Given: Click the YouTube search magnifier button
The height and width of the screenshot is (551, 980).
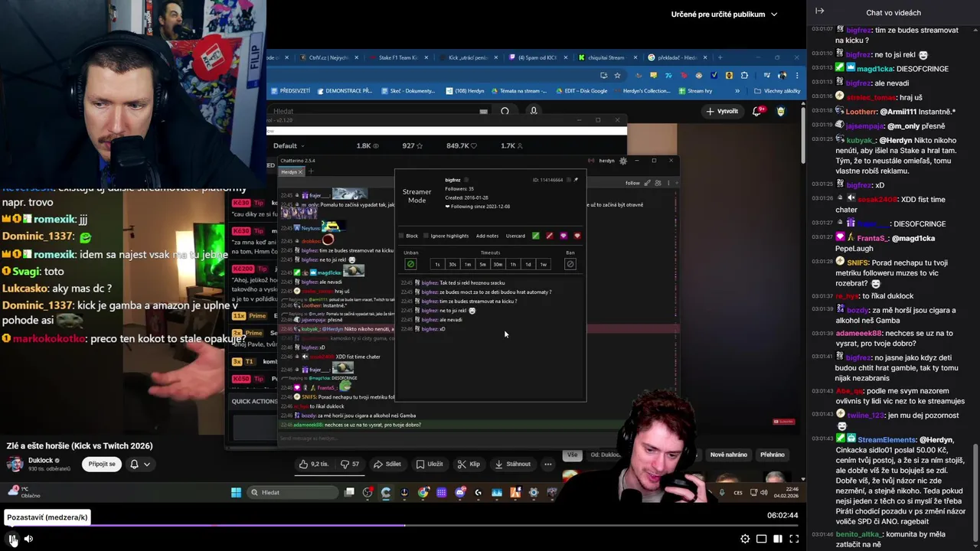Looking at the screenshot, I should (505, 111).
